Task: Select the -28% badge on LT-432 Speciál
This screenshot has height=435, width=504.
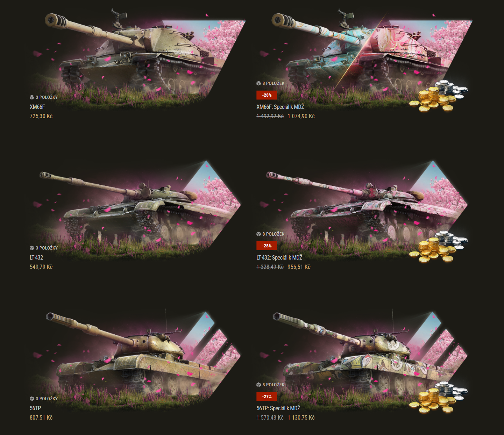Action: [x=267, y=246]
